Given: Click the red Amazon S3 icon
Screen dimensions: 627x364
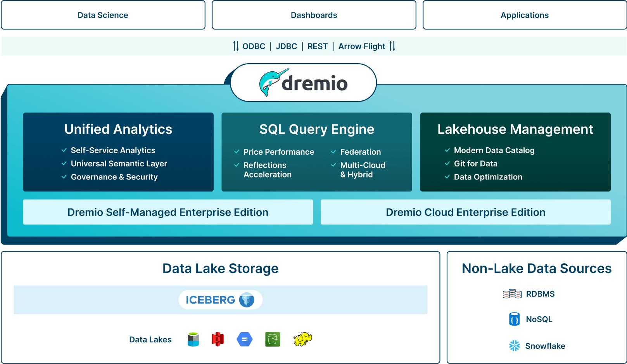Looking at the screenshot, I should [218, 339].
